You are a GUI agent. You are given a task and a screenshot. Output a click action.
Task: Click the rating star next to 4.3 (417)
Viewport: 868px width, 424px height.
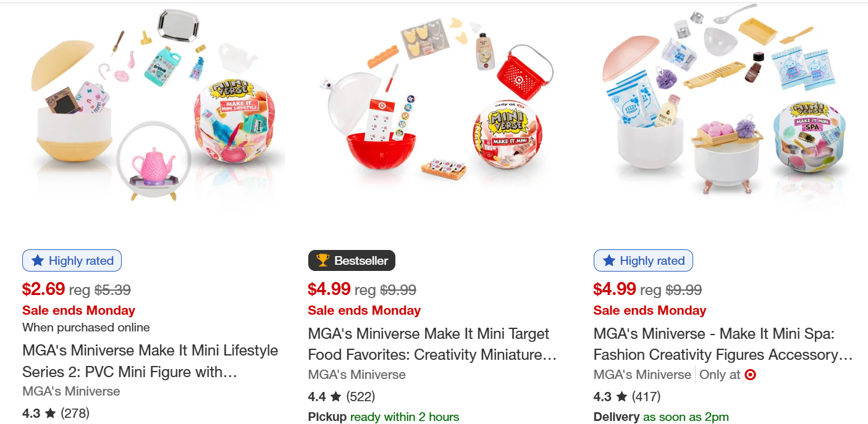pyautogui.click(x=621, y=396)
